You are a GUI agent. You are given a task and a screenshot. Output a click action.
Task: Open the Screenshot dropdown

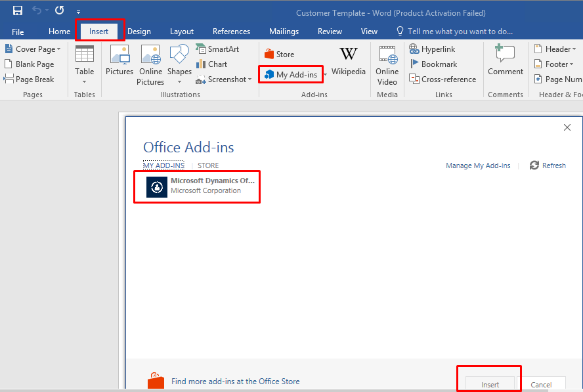point(224,79)
